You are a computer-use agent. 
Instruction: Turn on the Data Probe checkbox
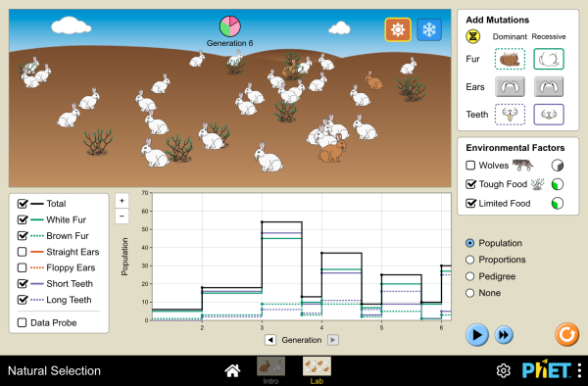click(23, 322)
